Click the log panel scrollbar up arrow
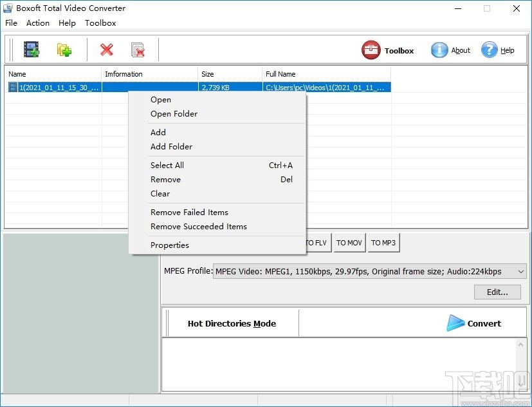 point(521,345)
